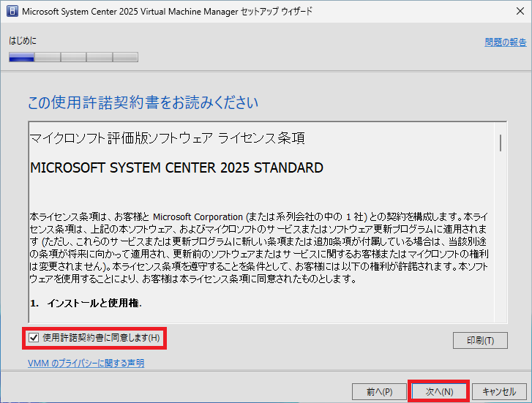532x403 pixels.
Task: Click the マイクロソフト評価版ソフトウェア ライセンス条項 title
Action: (168, 138)
